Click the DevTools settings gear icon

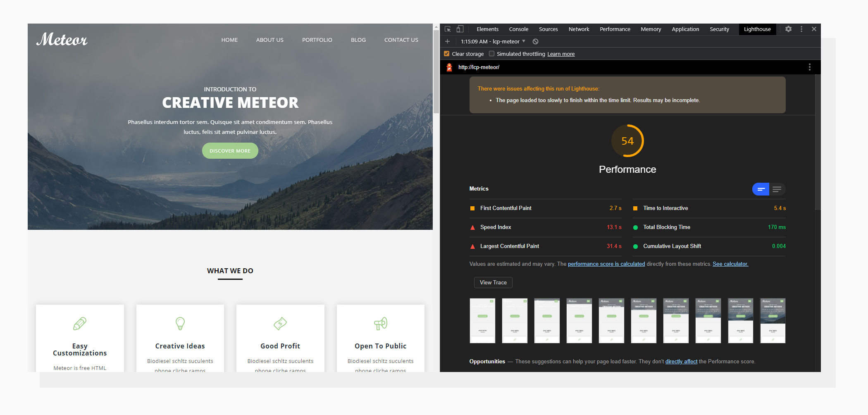(789, 29)
